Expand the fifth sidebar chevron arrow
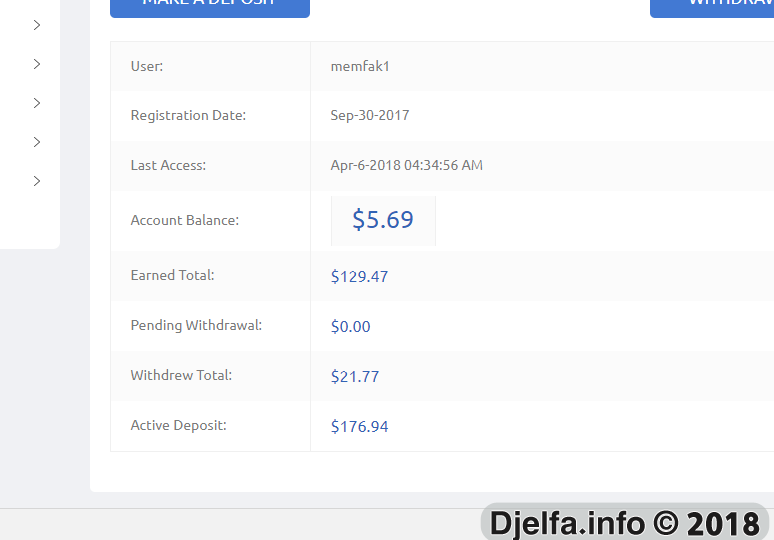This screenshot has height=540, width=774. pyautogui.click(x=37, y=181)
